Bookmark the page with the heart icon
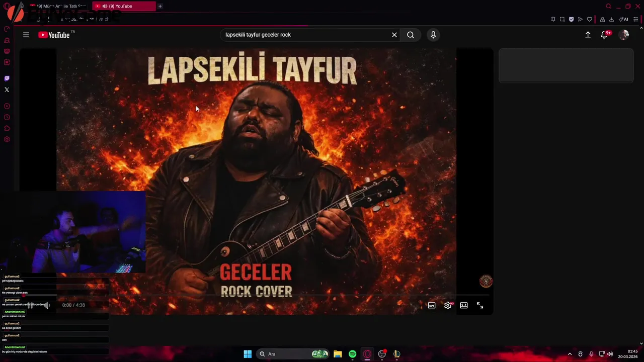Image resolution: width=644 pixels, height=362 pixels. click(589, 19)
